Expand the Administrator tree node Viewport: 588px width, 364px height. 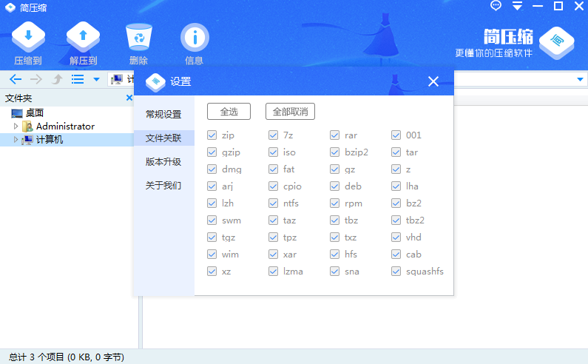[x=16, y=126]
